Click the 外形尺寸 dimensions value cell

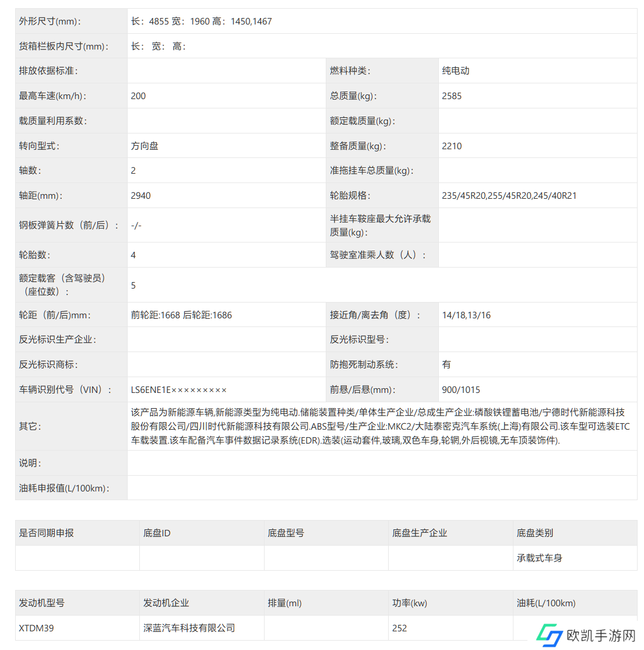[201, 21]
